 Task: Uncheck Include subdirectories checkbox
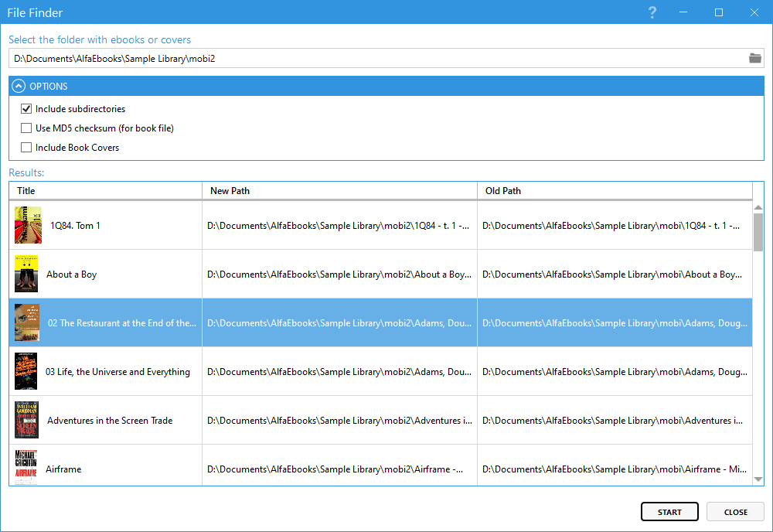click(26, 109)
